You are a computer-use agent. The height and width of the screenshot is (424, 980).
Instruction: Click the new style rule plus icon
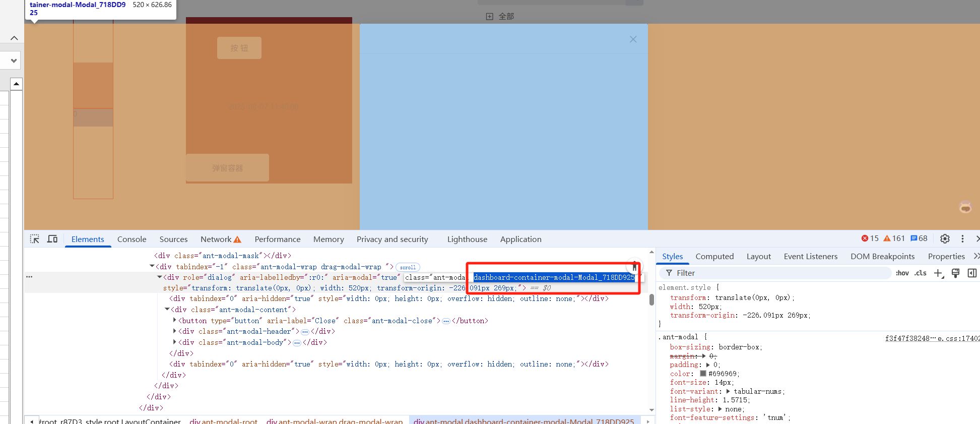(938, 273)
